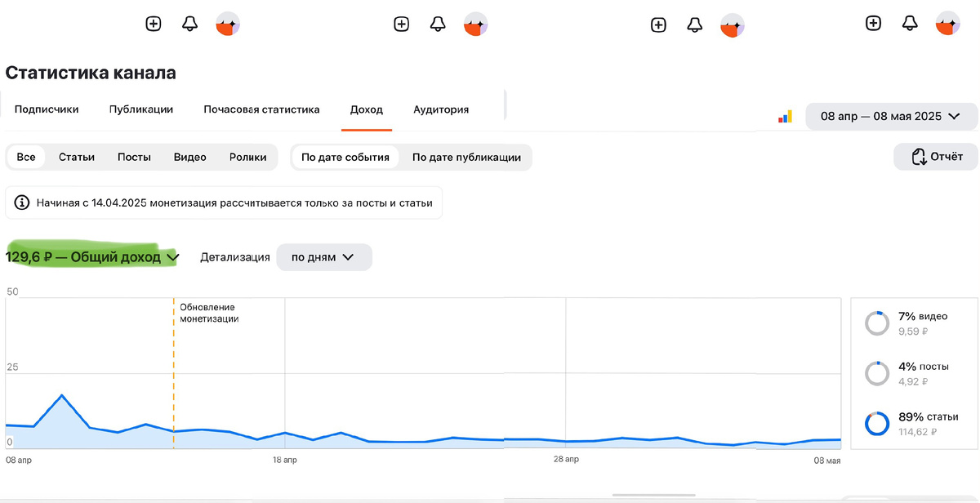Click the colored bar chart icon
This screenshot has height=503, width=980.
click(785, 117)
